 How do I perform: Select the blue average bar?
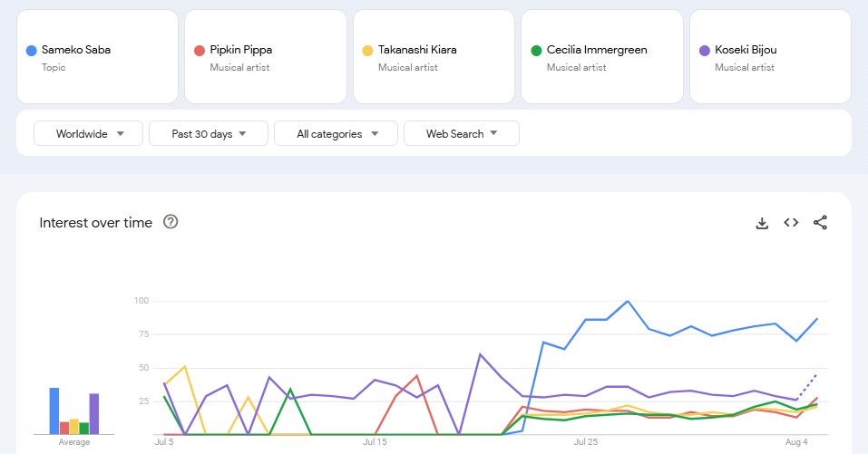pos(54,411)
